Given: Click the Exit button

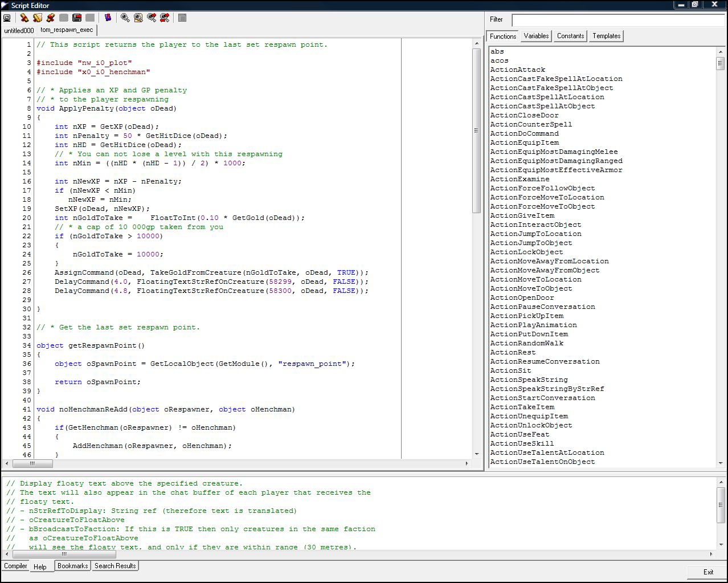Looking at the screenshot, I should [x=707, y=572].
